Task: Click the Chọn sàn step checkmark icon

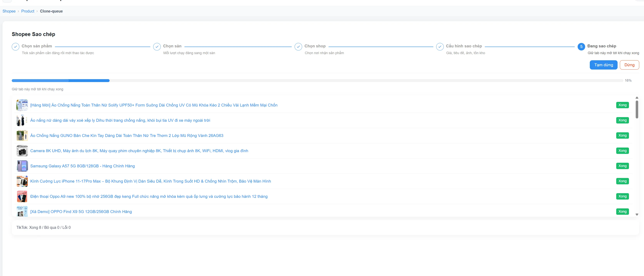Action: coord(157,47)
